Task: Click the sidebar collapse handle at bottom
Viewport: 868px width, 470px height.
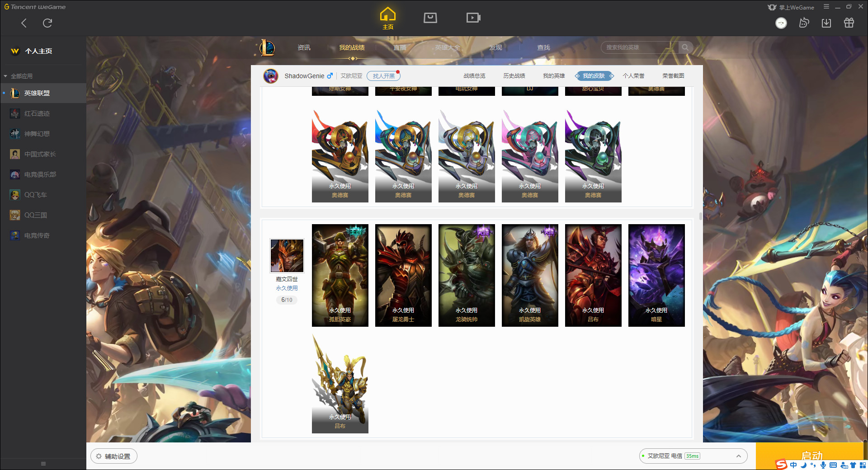Action: (x=43, y=464)
